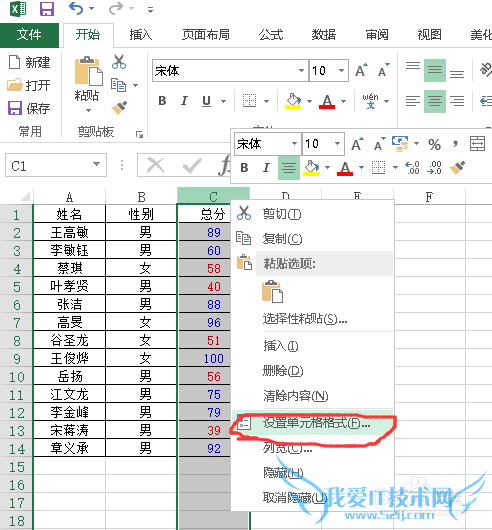
Task: Click the formula bar Enter checkmark
Action: (192, 165)
